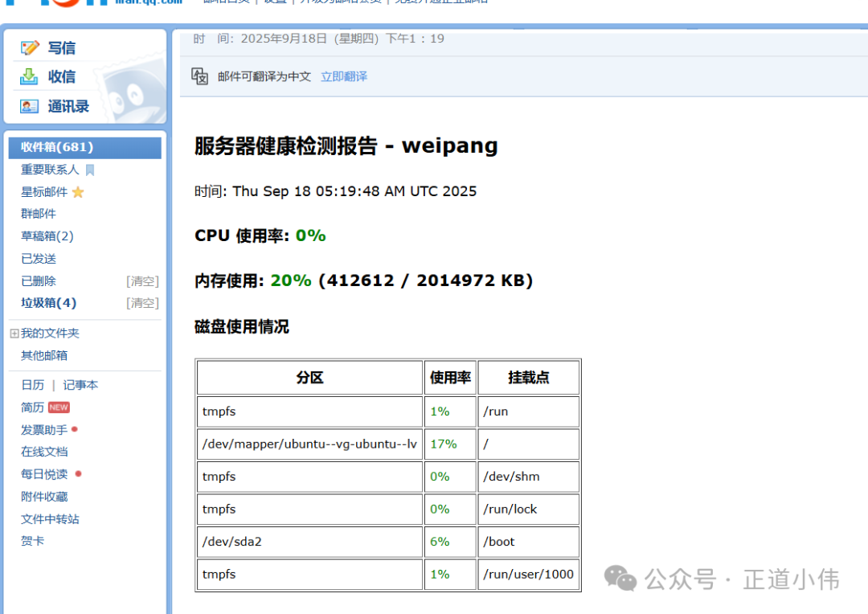Open 贺卡 greeting cards
Image resolution: width=868 pixels, height=614 pixels.
[x=33, y=541]
